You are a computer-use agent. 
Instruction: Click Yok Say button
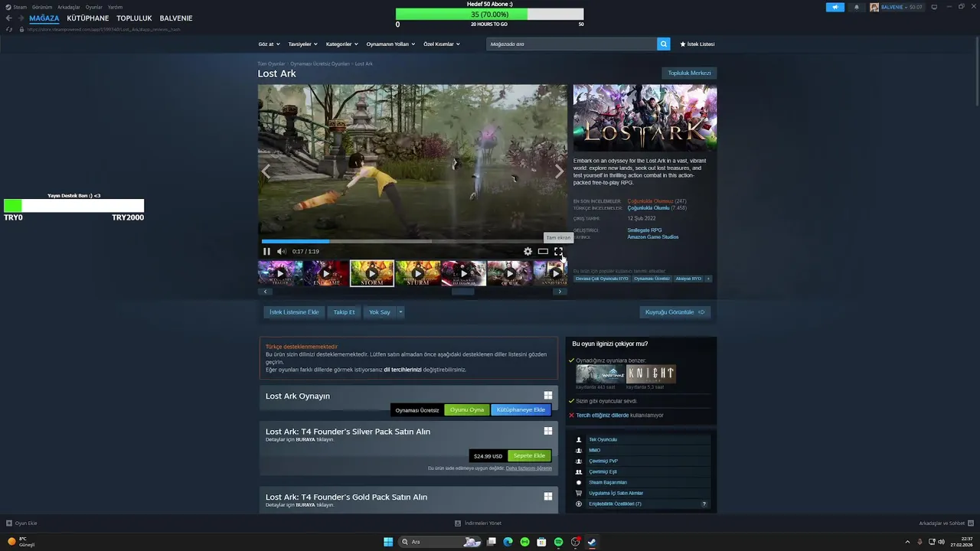(x=380, y=312)
